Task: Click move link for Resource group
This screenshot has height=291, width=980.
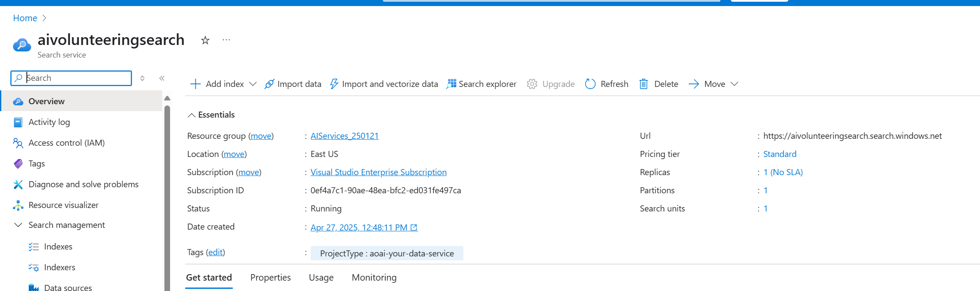Action: (261, 136)
